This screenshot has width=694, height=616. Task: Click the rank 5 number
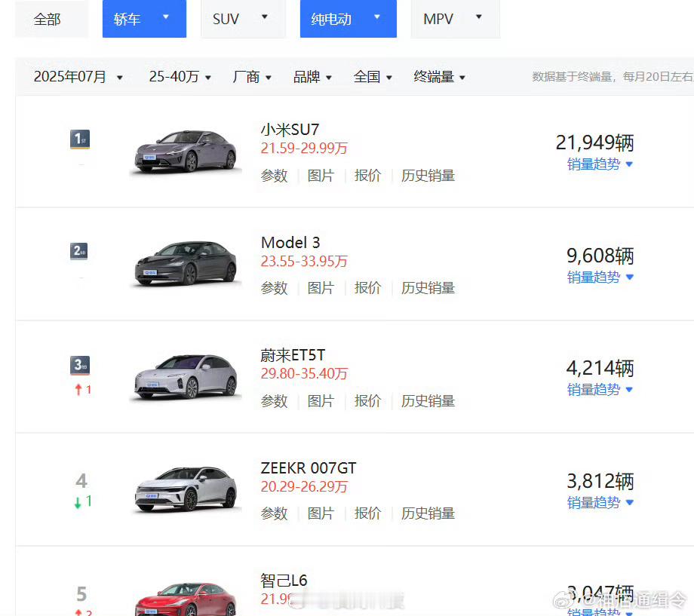point(81,594)
